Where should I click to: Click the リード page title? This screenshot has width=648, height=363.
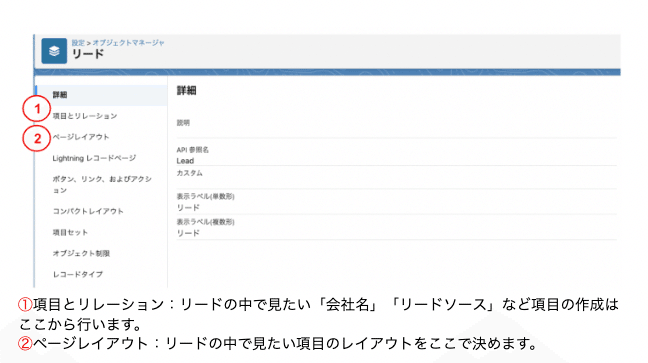click(88, 54)
